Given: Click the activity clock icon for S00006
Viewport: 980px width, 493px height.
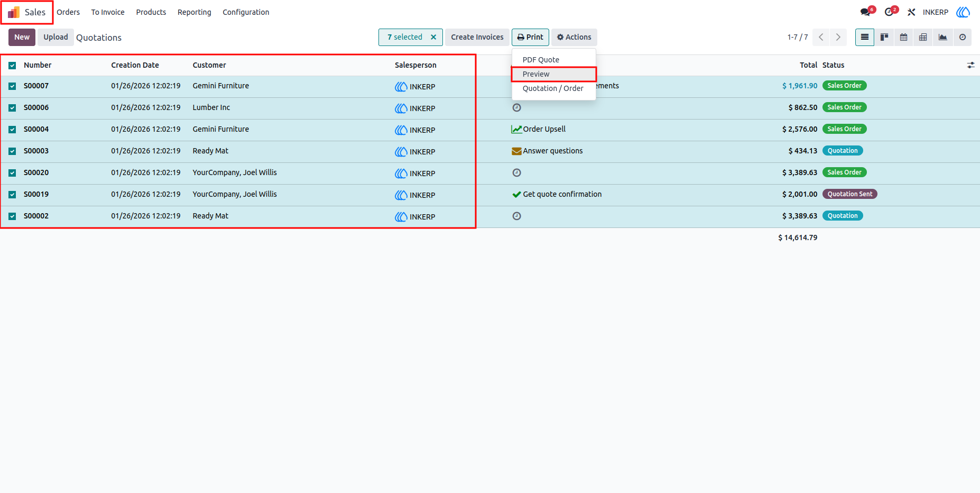Looking at the screenshot, I should coord(517,107).
